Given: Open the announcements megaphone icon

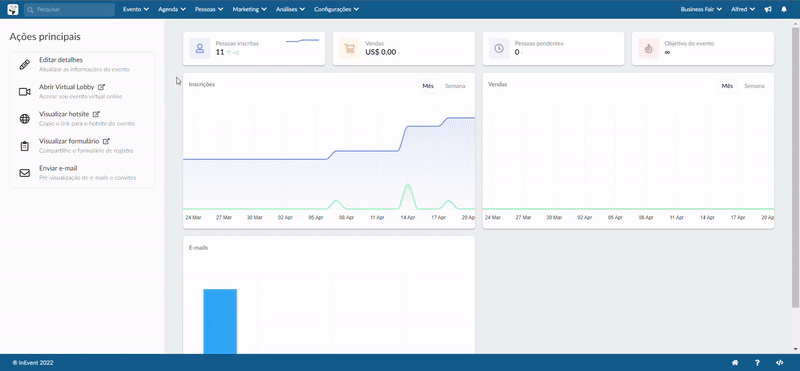Looking at the screenshot, I should 768,9.
